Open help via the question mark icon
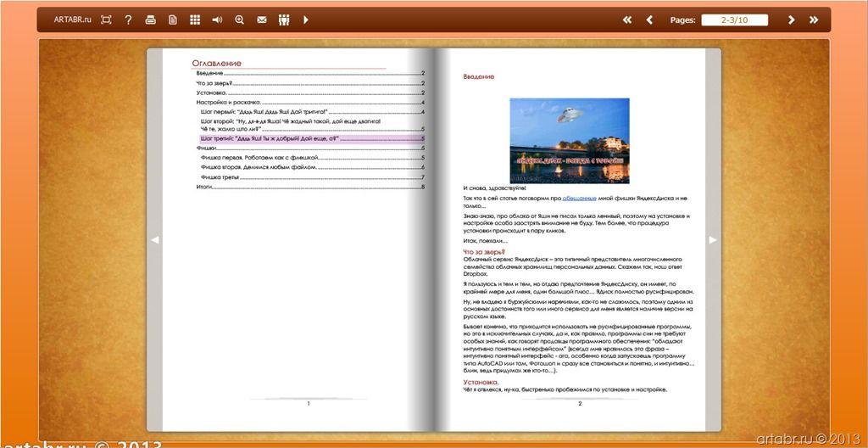 click(x=128, y=20)
